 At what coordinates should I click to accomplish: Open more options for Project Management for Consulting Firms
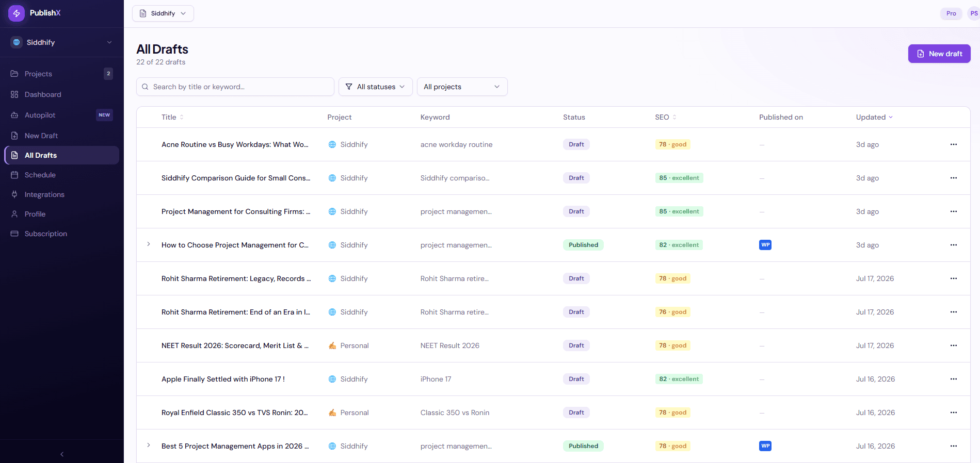954,211
